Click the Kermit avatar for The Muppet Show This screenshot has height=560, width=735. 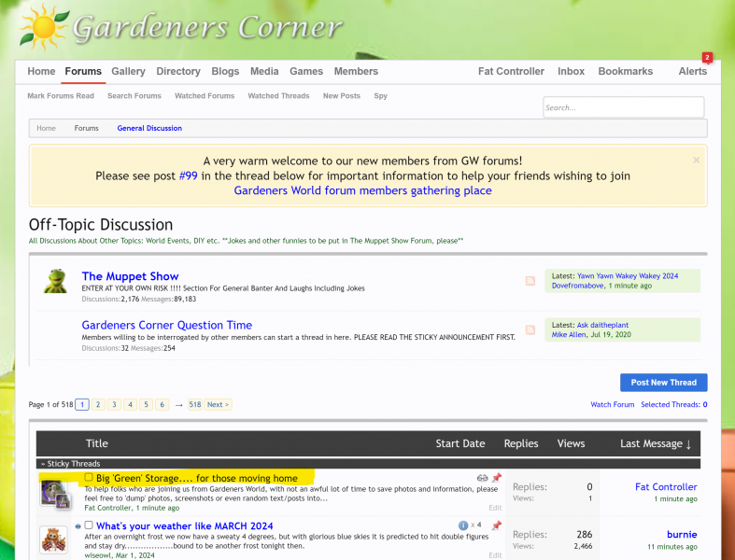tap(55, 281)
